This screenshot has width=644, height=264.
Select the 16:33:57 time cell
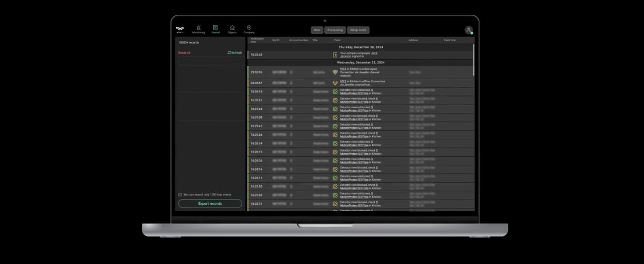click(257, 100)
